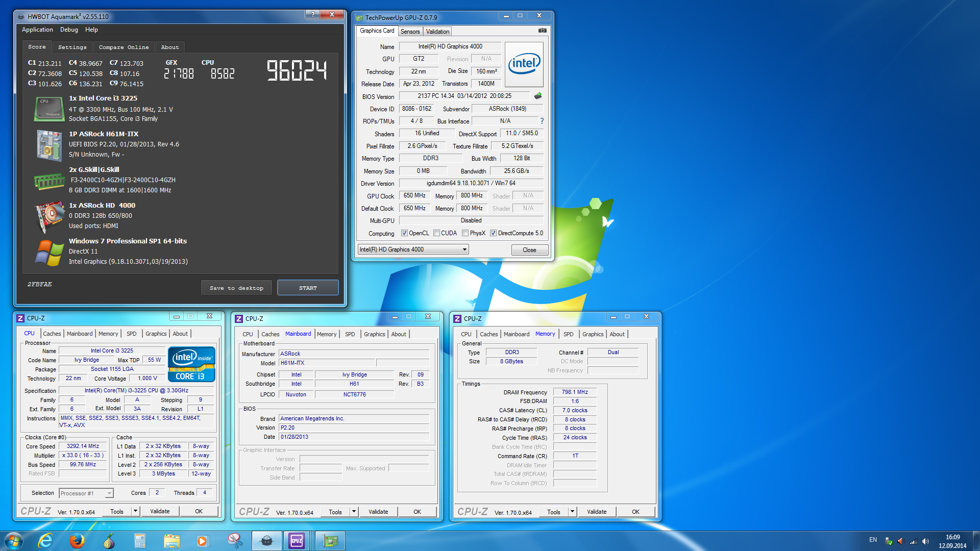Open About tab in CPU-Z CPU window
The height and width of the screenshot is (551, 980).
(x=180, y=334)
